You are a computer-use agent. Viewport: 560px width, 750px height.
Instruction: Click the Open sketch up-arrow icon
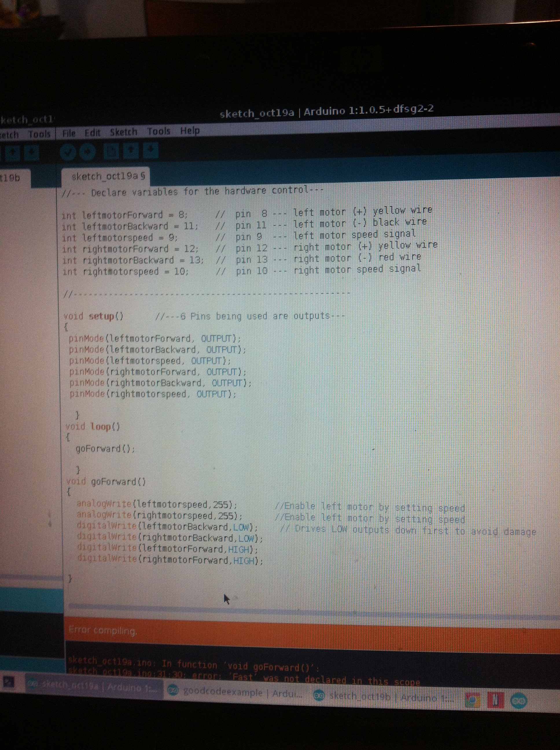[x=131, y=150]
